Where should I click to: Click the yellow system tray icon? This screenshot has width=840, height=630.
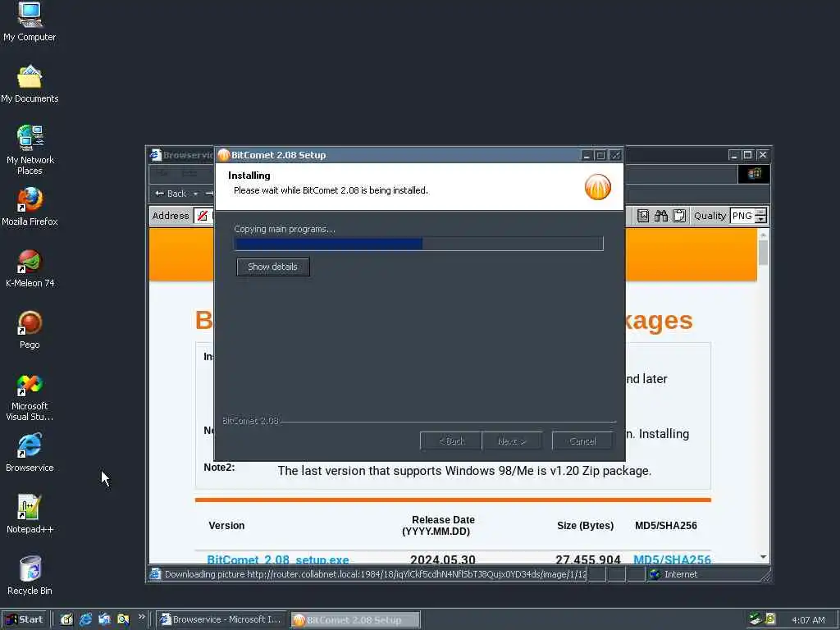click(770, 619)
